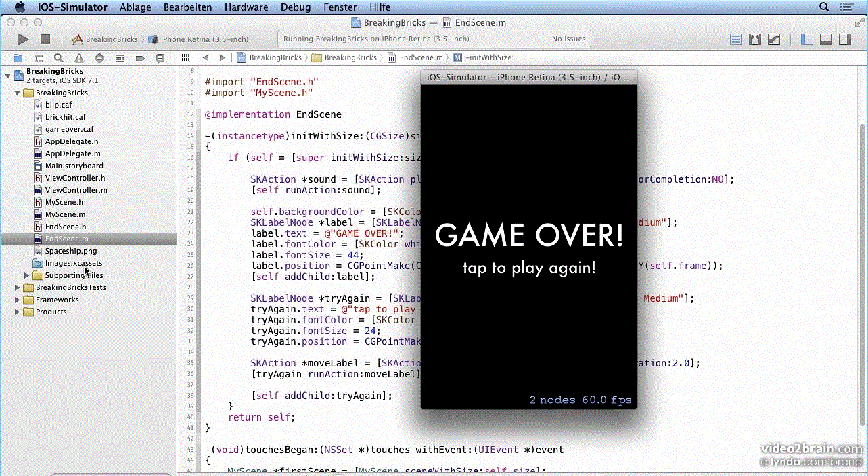Image resolution: width=868 pixels, height=476 pixels.
Task: Switch to the assistant editor
Action: coord(755,39)
